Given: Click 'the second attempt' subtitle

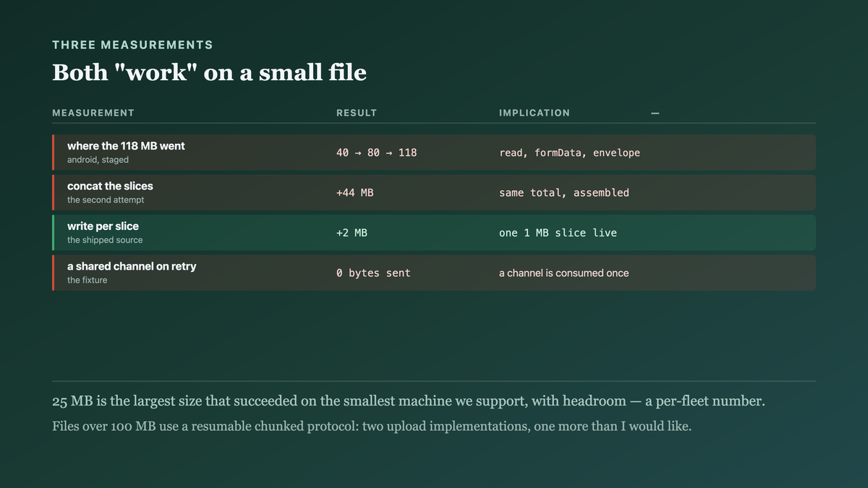Looking at the screenshot, I should [x=106, y=200].
